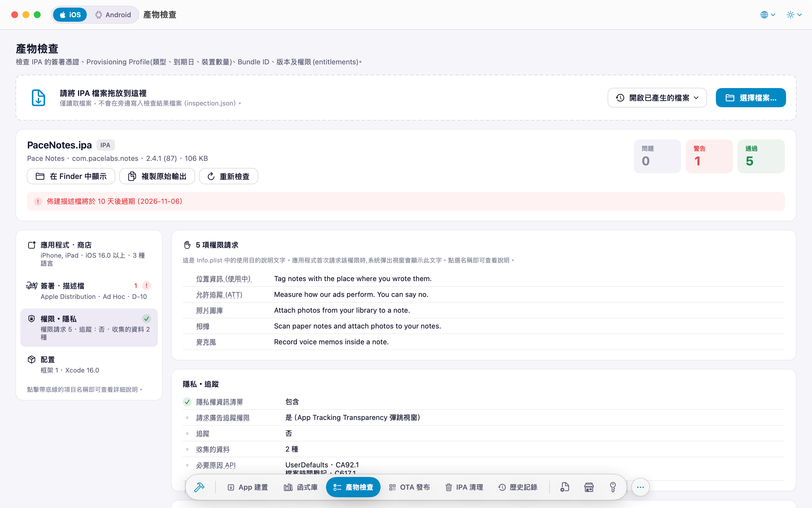
Task: Click the shield icon beside 權限・隱私
Action: (32, 319)
